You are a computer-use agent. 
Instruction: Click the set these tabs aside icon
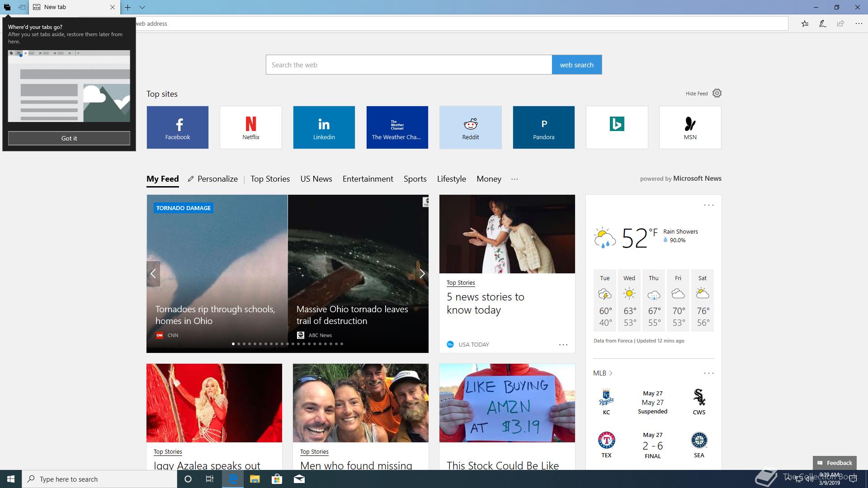22,7
